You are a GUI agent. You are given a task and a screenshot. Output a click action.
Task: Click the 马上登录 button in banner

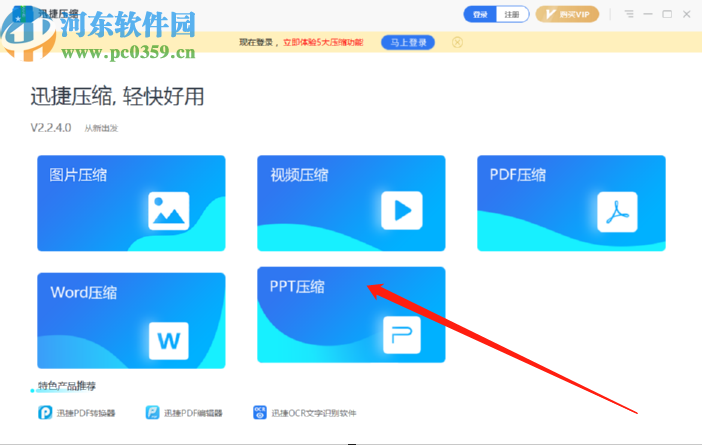click(x=408, y=43)
